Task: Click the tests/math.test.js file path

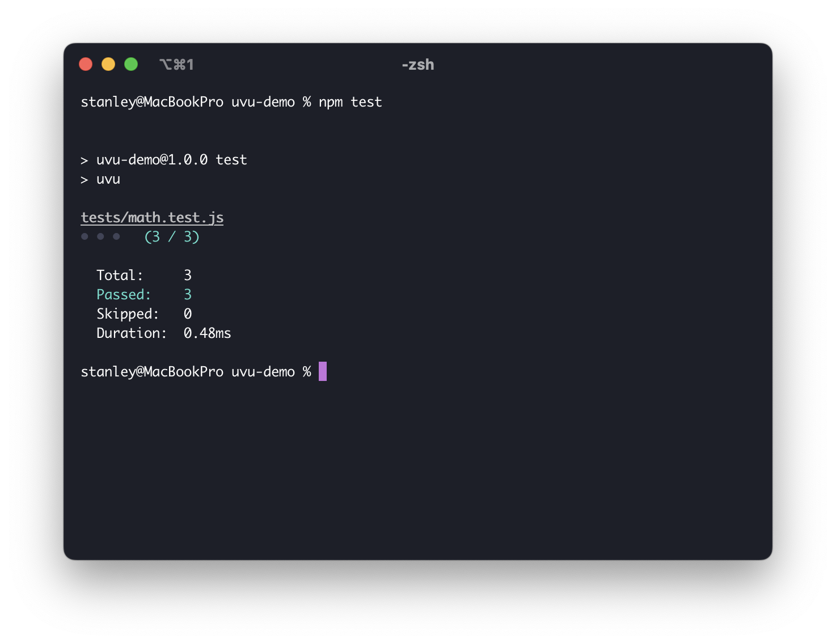Action: 152,218
